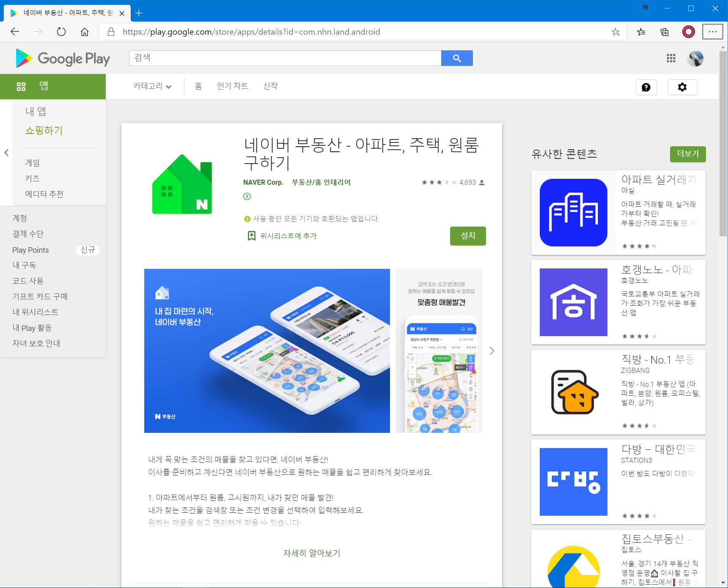Click the blue search magnifier button
The height and width of the screenshot is (588, 728).
(457, 58)
